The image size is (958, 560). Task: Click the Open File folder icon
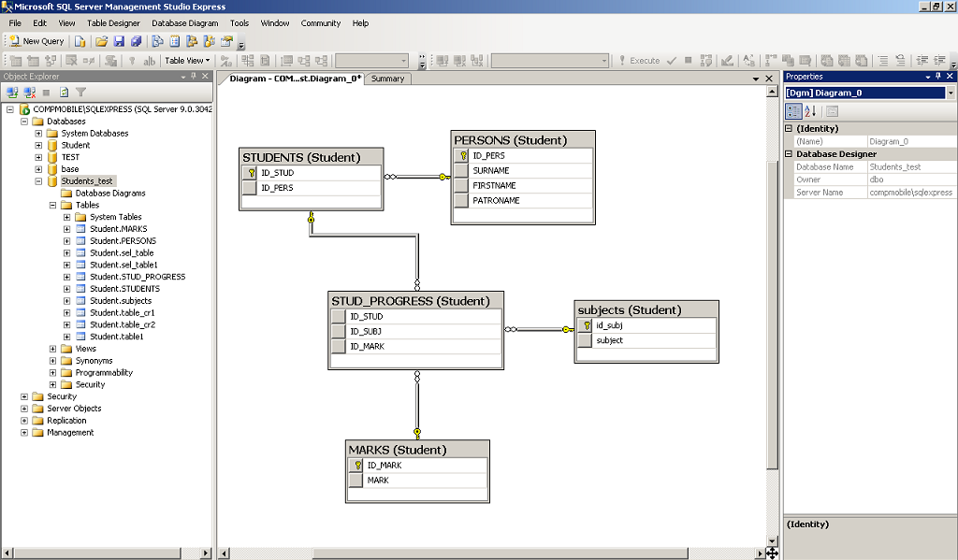pyautogui.click(x=101, y=41)
